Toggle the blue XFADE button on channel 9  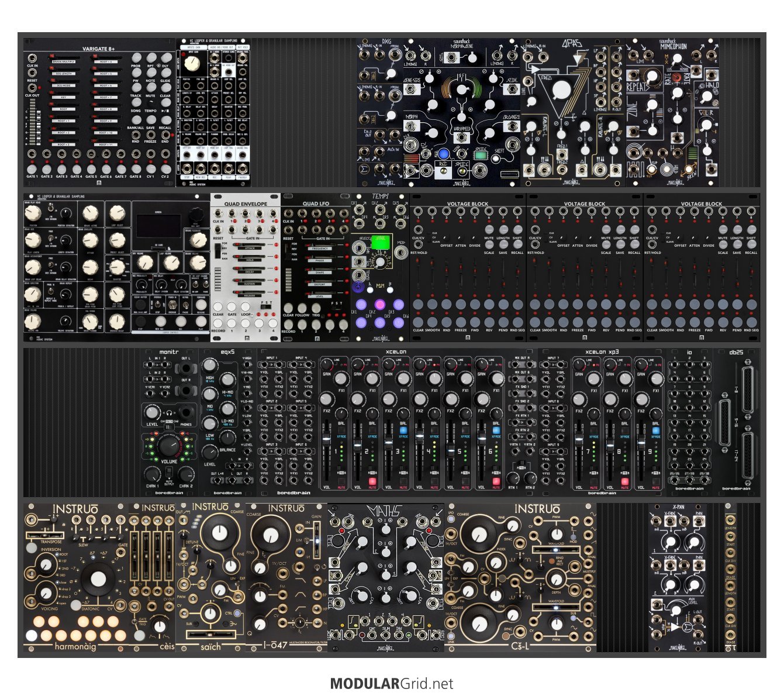click(655, 430)
